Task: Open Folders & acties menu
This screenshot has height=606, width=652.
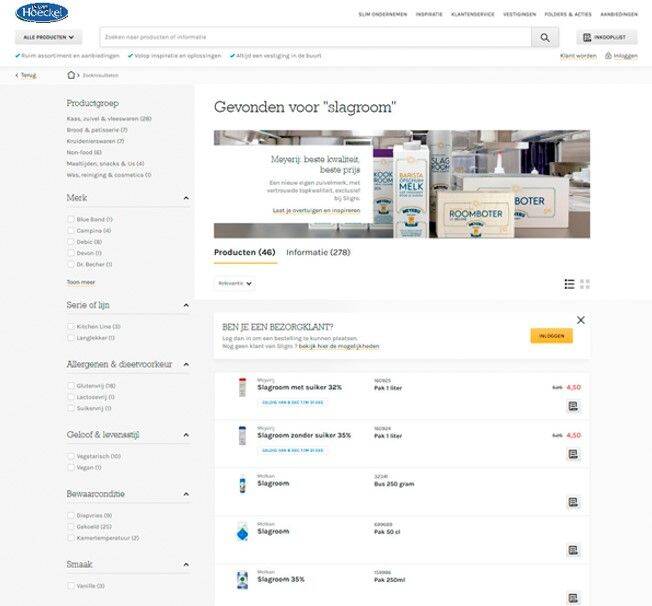Action: pos(568,14)
